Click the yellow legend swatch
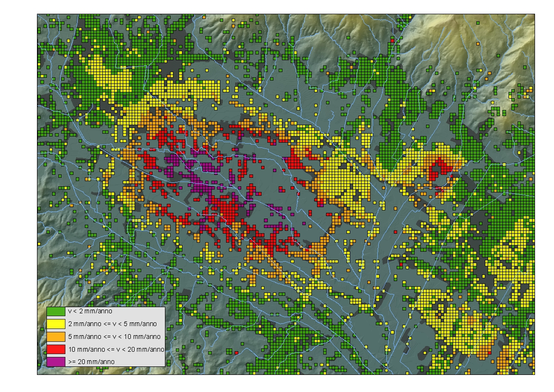This screenshot has width=554, height=392. point(56,324)
